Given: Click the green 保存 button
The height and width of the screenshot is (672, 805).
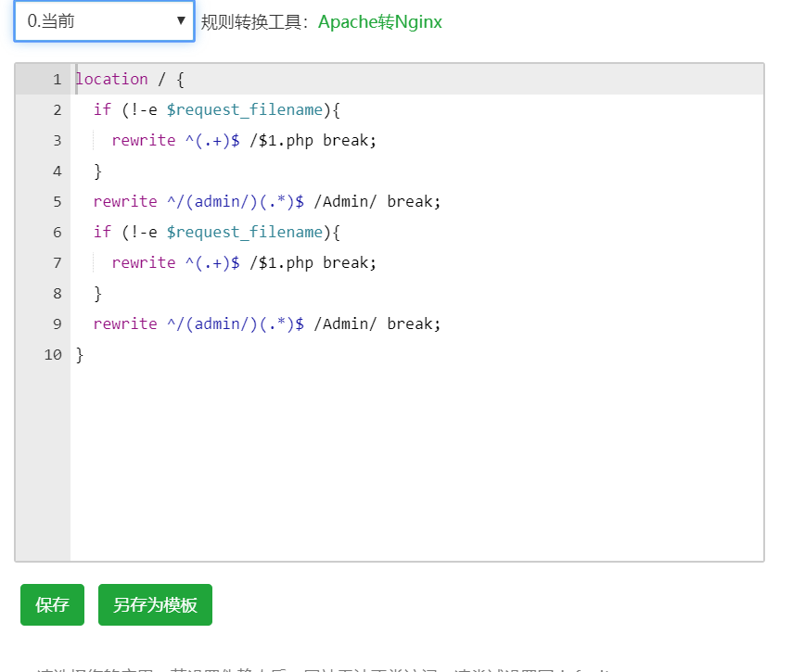Looking at the screenshot, I should tap(52, 605).
